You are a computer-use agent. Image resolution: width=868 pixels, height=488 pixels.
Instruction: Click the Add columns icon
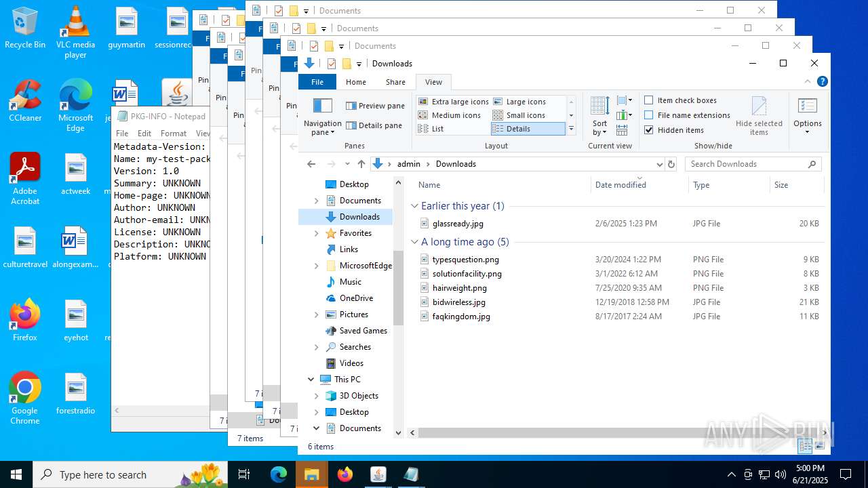coord(625,115)
